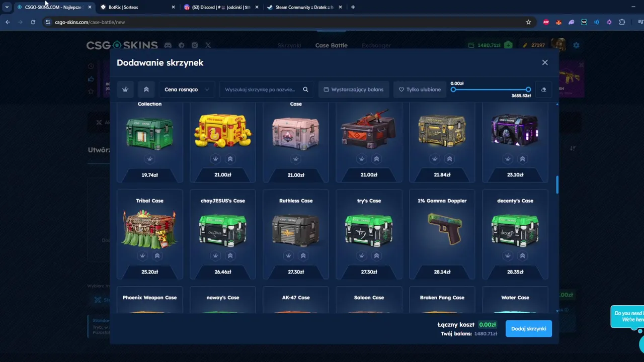Click crown icon on yellow duck 21.00zł case

click(x=215, y=159)
